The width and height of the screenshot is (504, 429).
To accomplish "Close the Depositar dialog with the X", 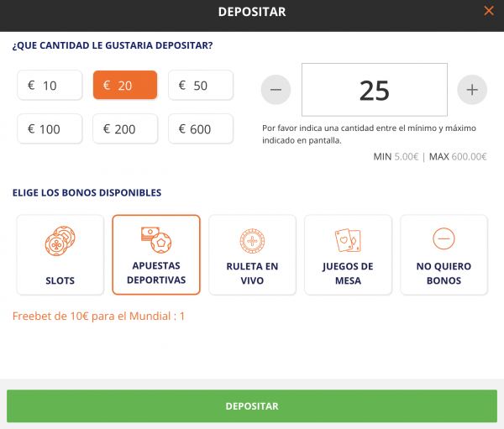I will tap(489, 11).
